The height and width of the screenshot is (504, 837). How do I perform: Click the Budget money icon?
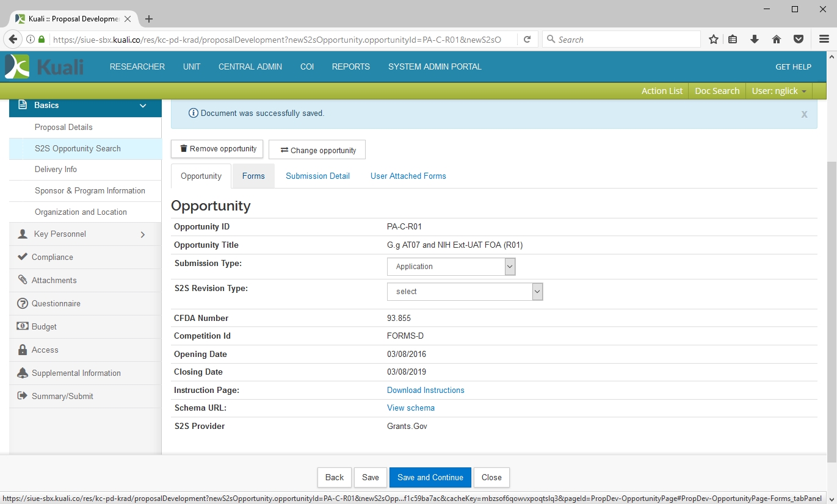[x=23, y=326]
